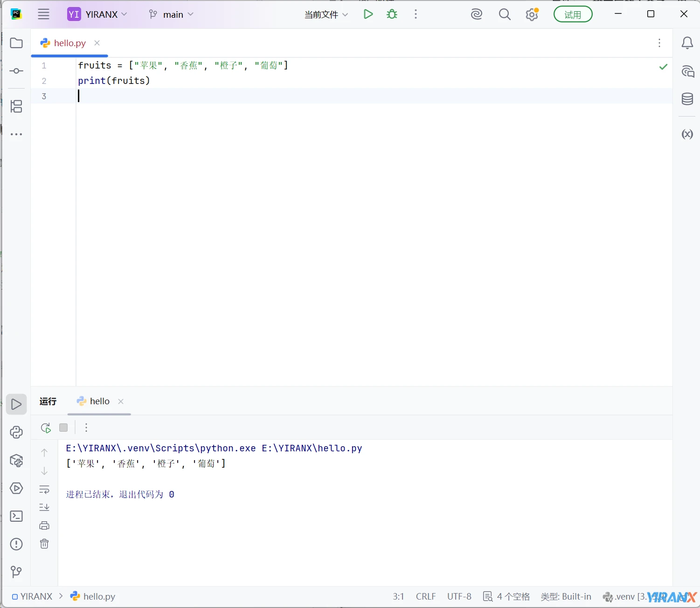Viewport: 700px width, 608px height.
Task: Clear all console output trash icon
Action: click(44, 544)
